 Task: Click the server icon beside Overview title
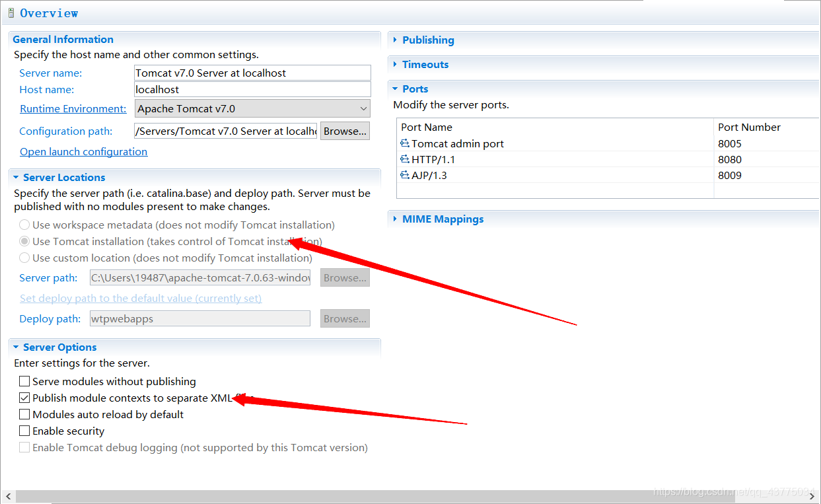coord(11,13)
